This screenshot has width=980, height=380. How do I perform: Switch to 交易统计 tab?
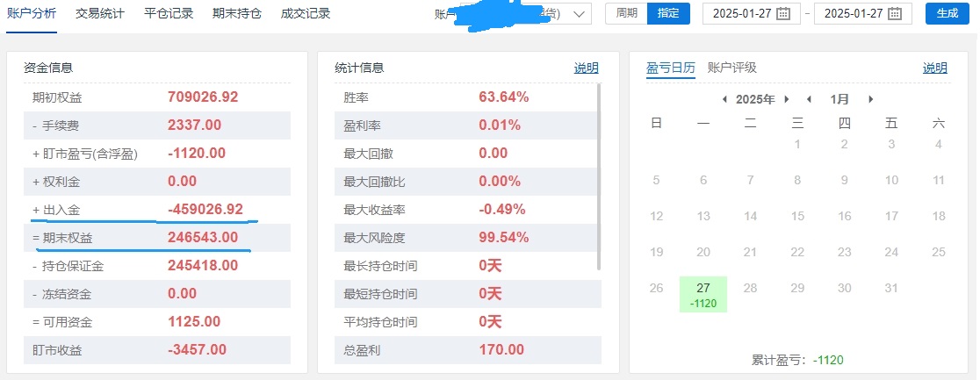click(x=99, y=14)
